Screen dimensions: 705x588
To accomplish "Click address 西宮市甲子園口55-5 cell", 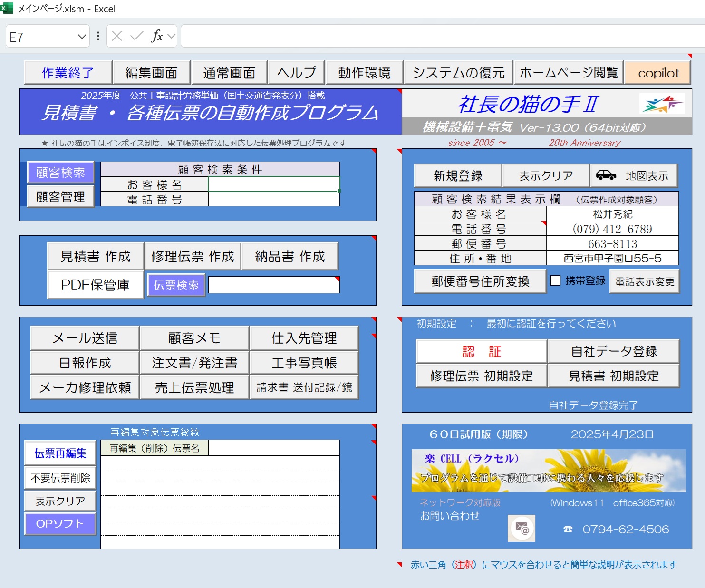I will [x=612, y=258].
